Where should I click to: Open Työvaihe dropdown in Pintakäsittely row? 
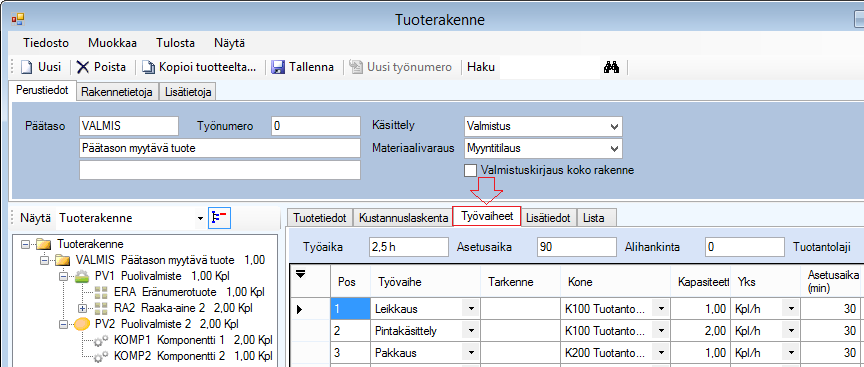[x=471, y=331]
